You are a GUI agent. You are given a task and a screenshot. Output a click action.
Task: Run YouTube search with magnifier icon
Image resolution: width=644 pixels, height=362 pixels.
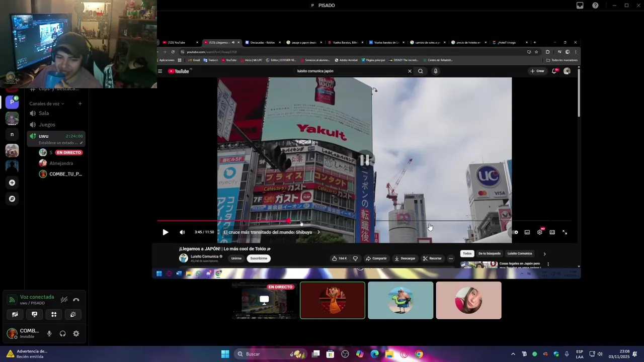[x=421, y=71]
